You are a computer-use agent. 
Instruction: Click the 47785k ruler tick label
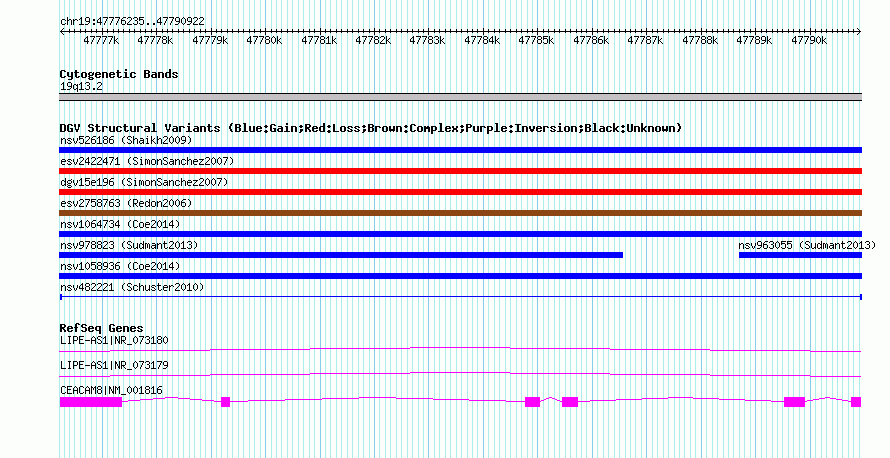536,41
